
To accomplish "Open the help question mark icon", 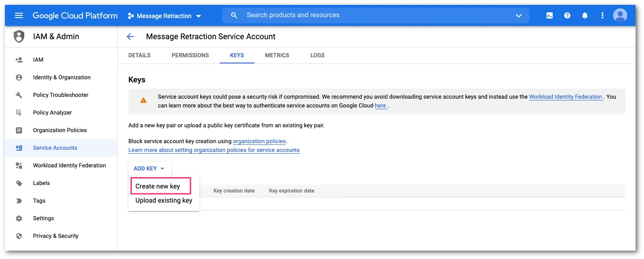I will click(x=567, y=15).
